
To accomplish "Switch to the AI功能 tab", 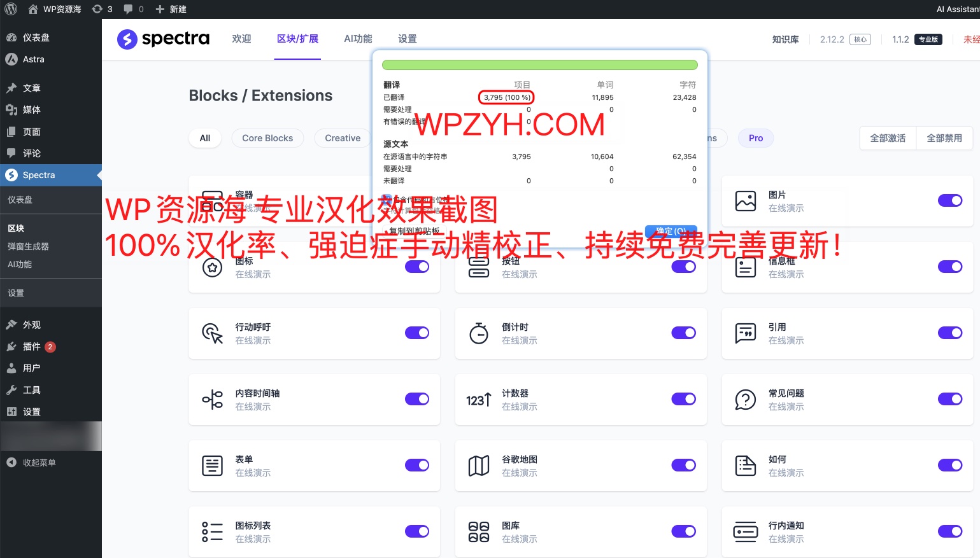I will coord(358,39).
